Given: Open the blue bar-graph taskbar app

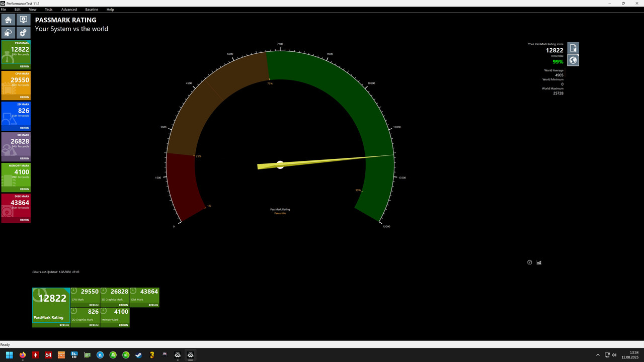Looking at the screenshot, I should (x=74, y=355).
